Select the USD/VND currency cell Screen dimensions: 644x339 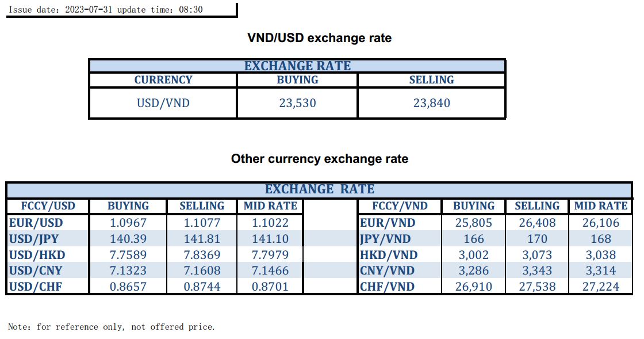coord(163,104)
